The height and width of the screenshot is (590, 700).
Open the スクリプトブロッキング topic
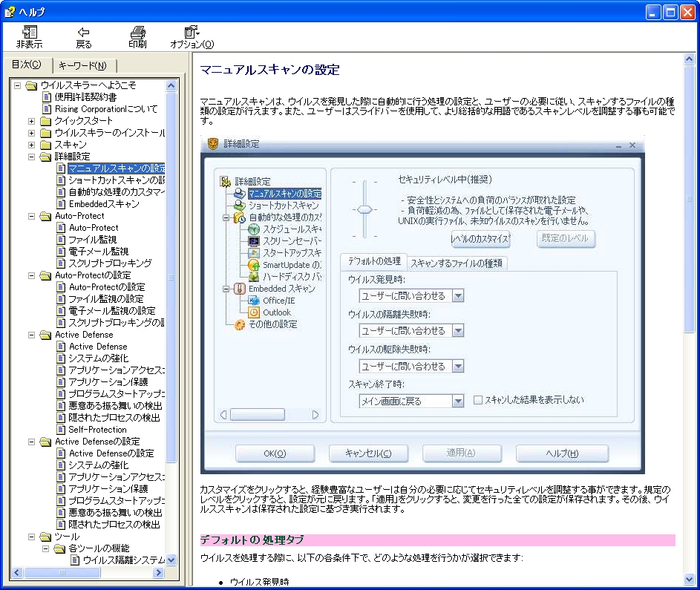(110, 263)
